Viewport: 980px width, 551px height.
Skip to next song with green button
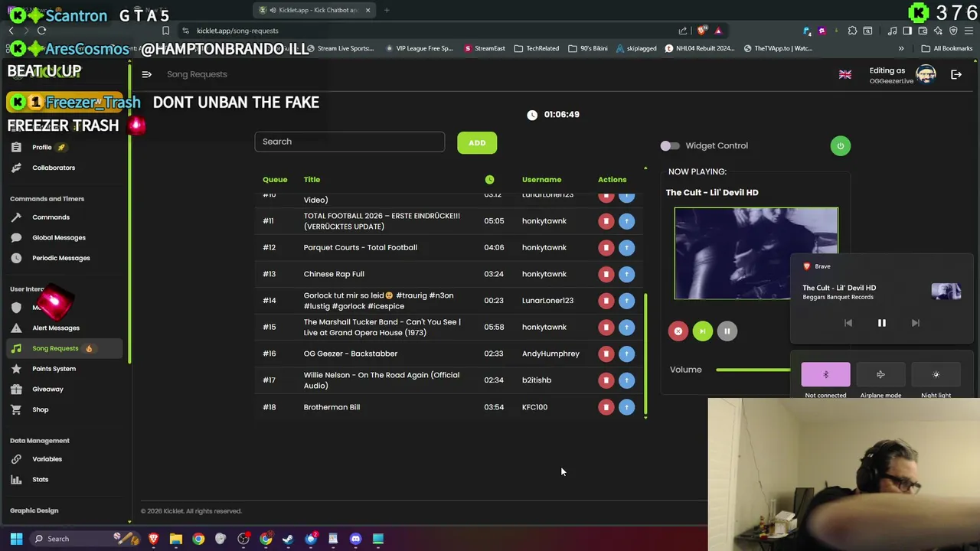point(702,331)
